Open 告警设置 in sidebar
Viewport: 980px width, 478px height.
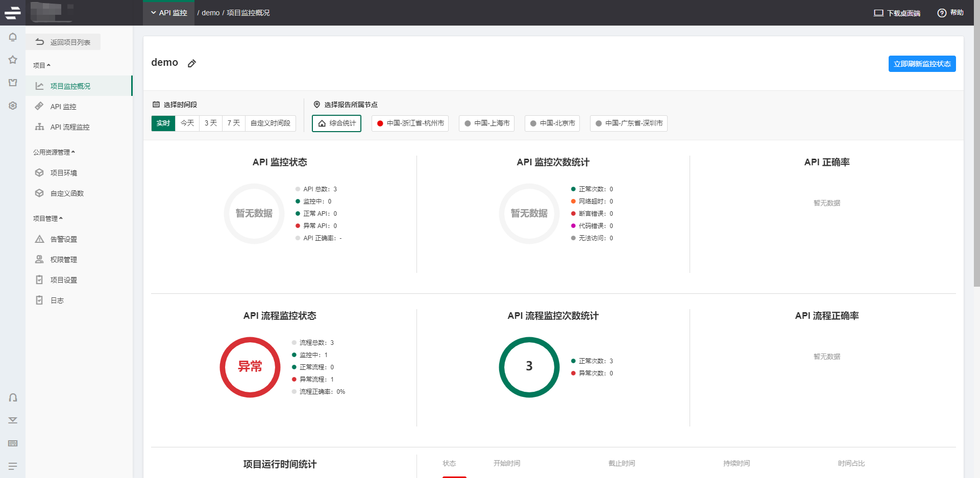(x=79, y=239)
